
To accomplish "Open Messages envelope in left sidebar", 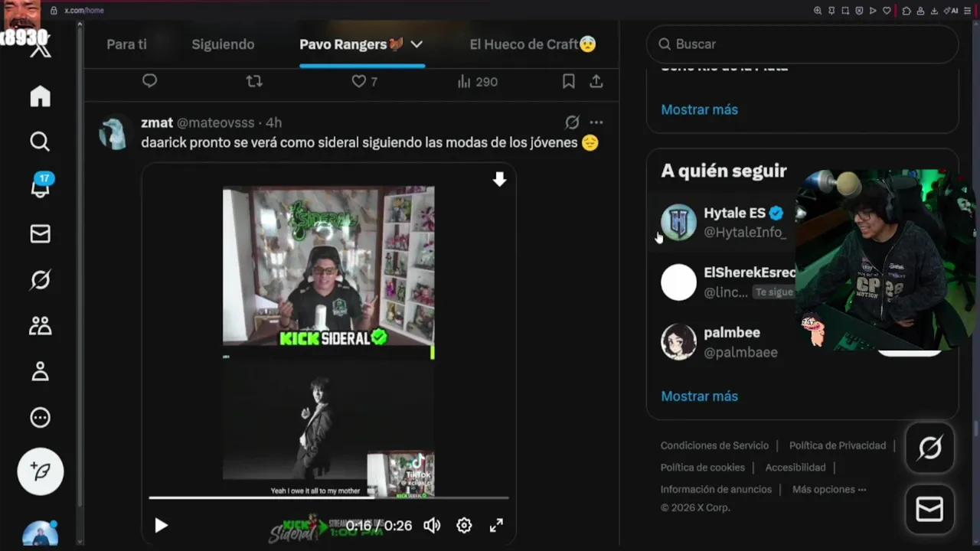I will (x=40, y=234).
